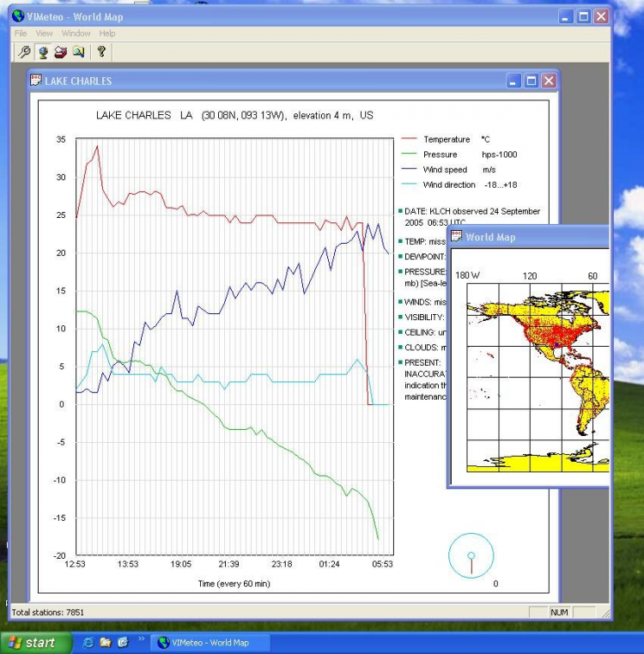Expand the quick launch overflow chevron

pyautogui.click(x=142, y=639)
